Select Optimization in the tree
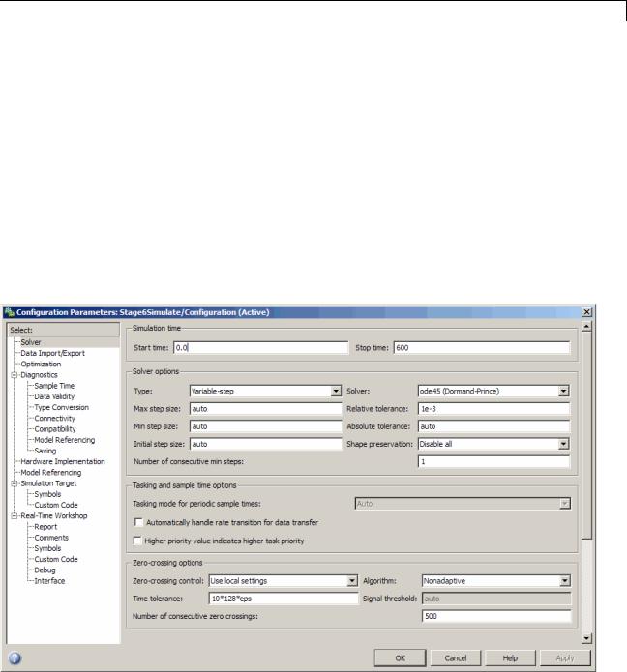This screenshot has width=627, height=672. [41, 364]
